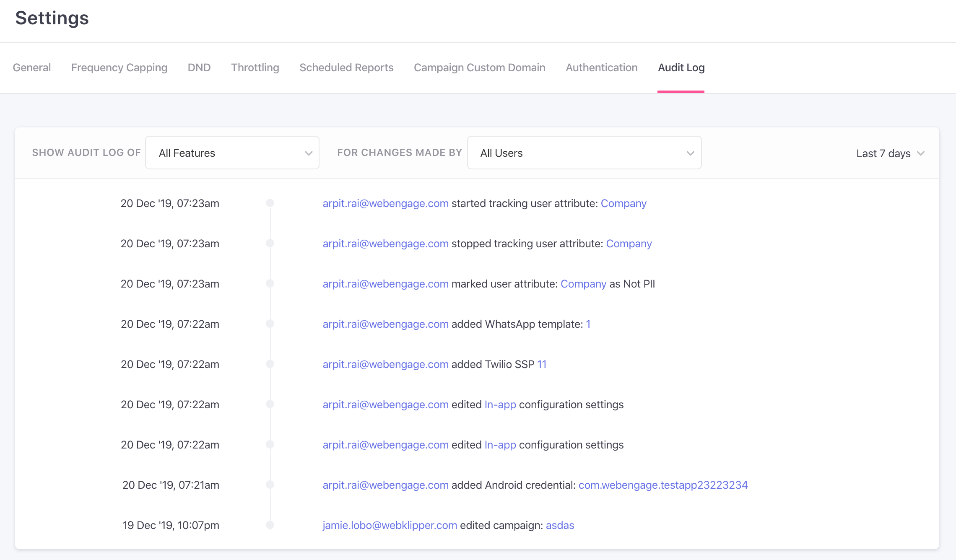This screenshot has width=956, height=560.
Task: Switch to the General tab
Action: 32,67
